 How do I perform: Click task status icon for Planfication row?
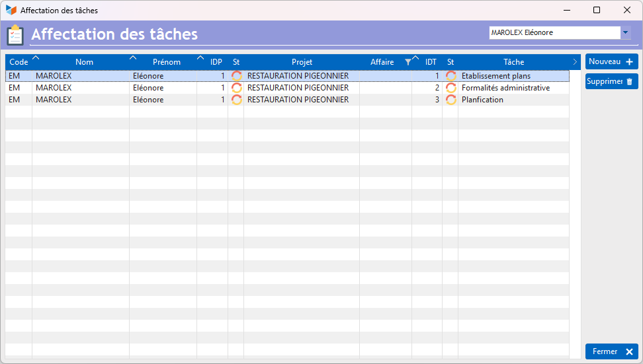click(x=450, y=100)
